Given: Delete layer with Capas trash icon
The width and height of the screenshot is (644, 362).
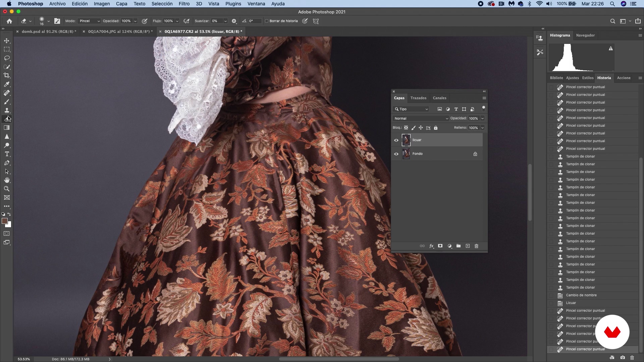Looking at the screenshot, I should click(476, 246).
